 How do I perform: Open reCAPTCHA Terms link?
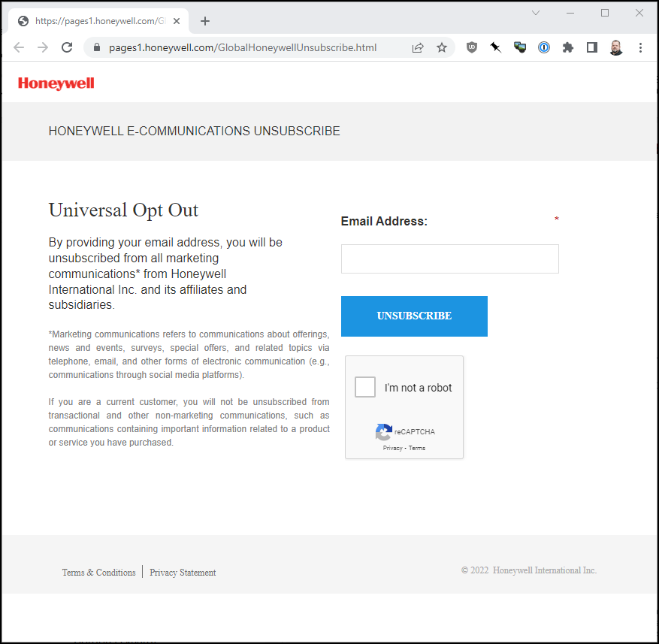[x=417, y=448]
